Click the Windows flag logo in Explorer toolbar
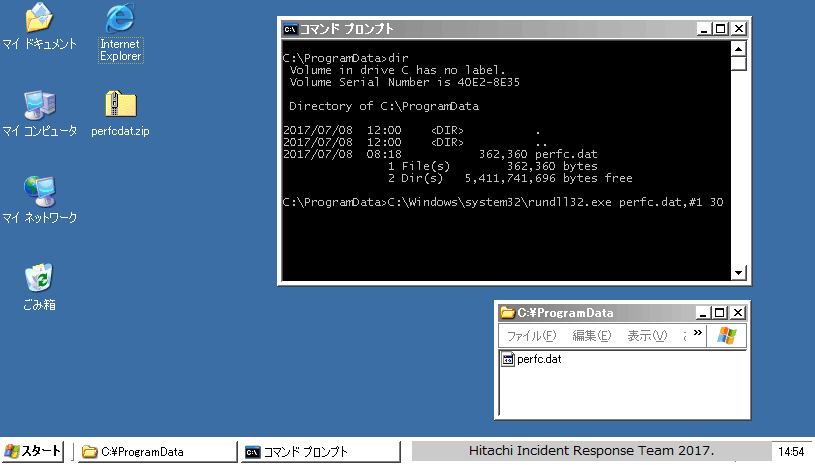The image size is (815, 465). click(x=727, y=335)
